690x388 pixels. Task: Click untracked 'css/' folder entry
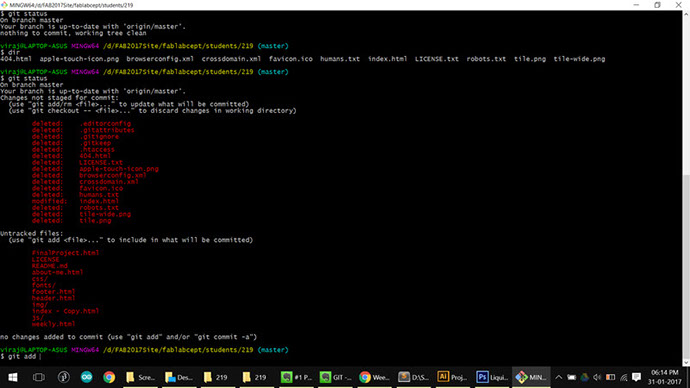point(40,279)
